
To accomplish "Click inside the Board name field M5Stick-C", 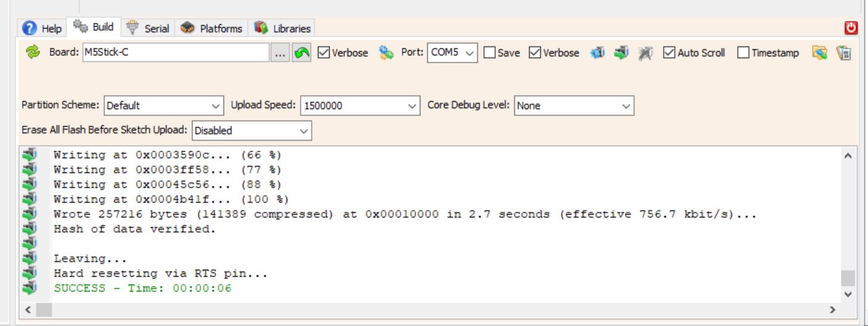I will tap(176, 52).
